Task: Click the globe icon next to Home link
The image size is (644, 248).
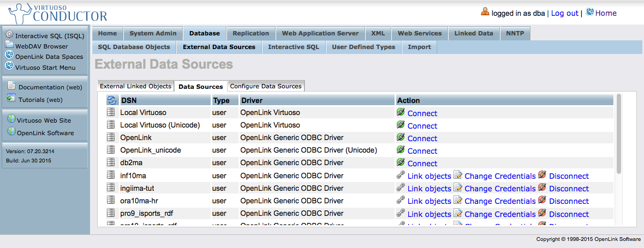Action: 590,12
